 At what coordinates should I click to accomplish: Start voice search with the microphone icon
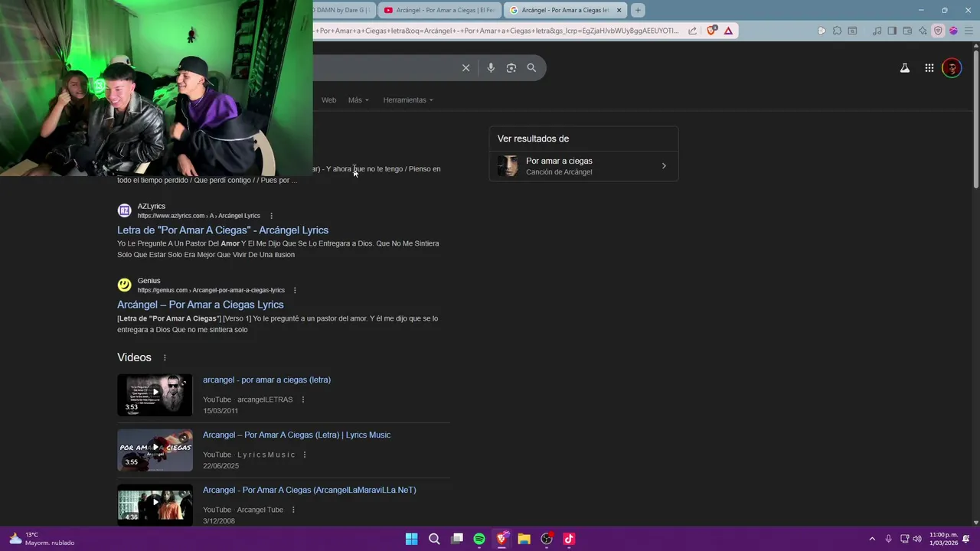491,68
